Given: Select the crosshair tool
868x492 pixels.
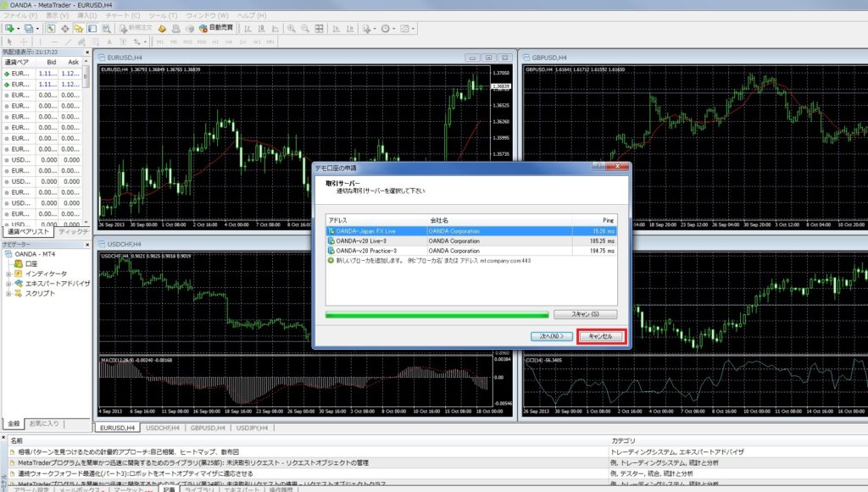Looking at the screenshot, I should (x=24, y=42).
